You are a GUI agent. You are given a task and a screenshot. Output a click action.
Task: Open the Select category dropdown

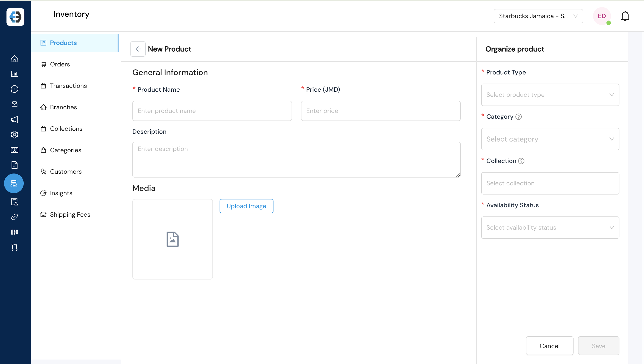(550, 139)
